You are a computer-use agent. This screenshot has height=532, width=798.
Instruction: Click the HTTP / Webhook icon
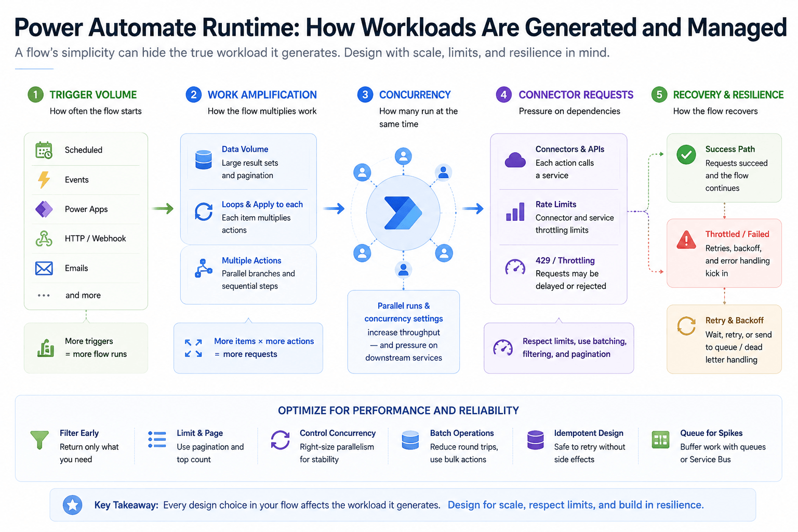tap(44, 238)
